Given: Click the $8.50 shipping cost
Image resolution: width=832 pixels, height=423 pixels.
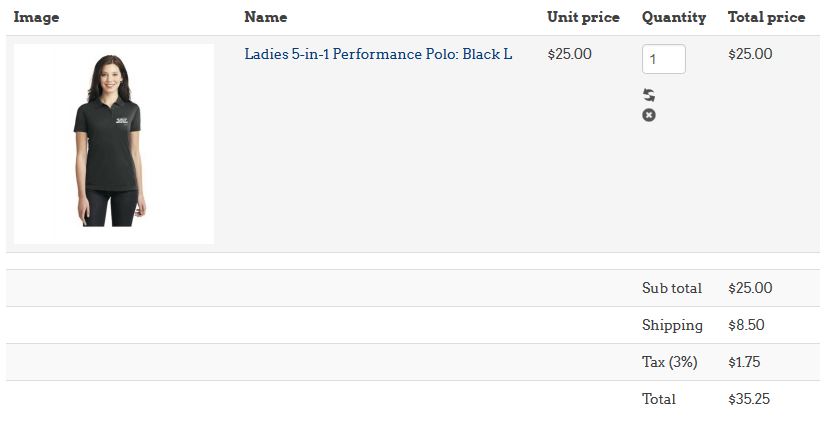Looking at the screenshot, I should (746, 325).
